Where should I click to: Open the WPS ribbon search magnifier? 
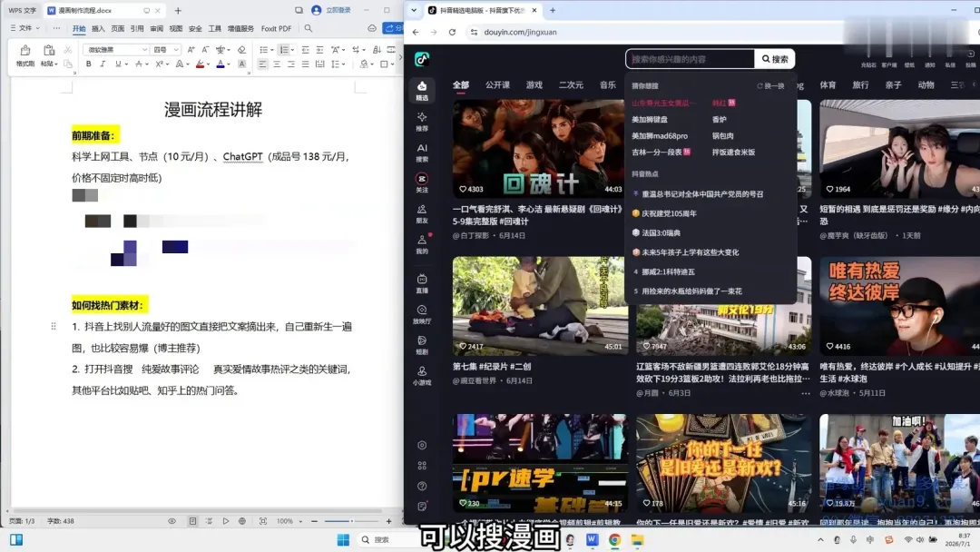point(309,28)
